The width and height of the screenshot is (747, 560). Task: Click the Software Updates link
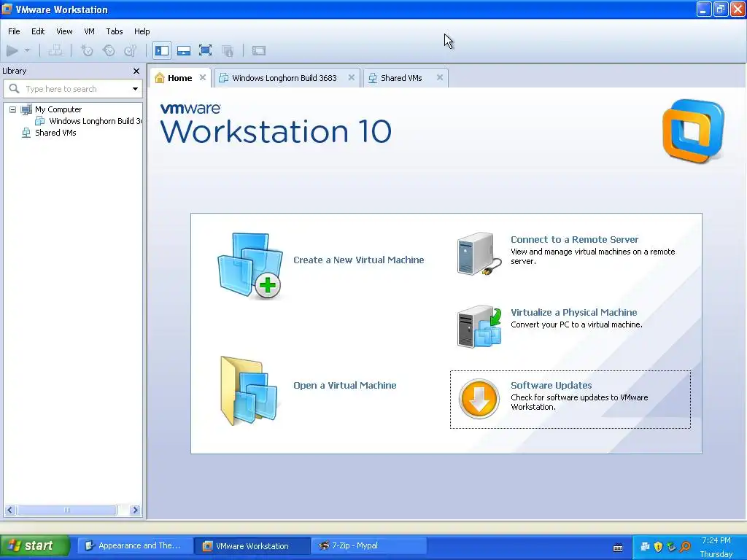point(551,385)
